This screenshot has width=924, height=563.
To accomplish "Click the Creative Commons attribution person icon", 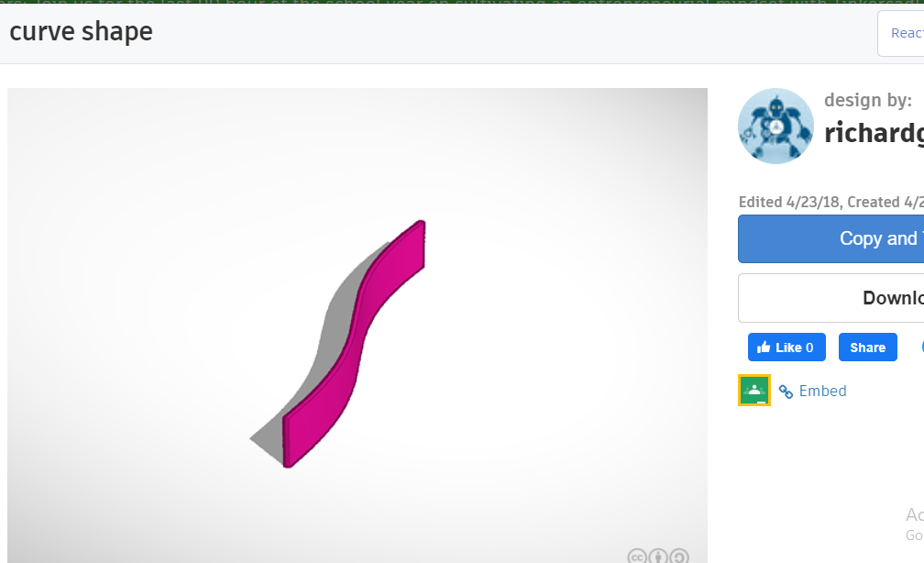I will (658, 557).
